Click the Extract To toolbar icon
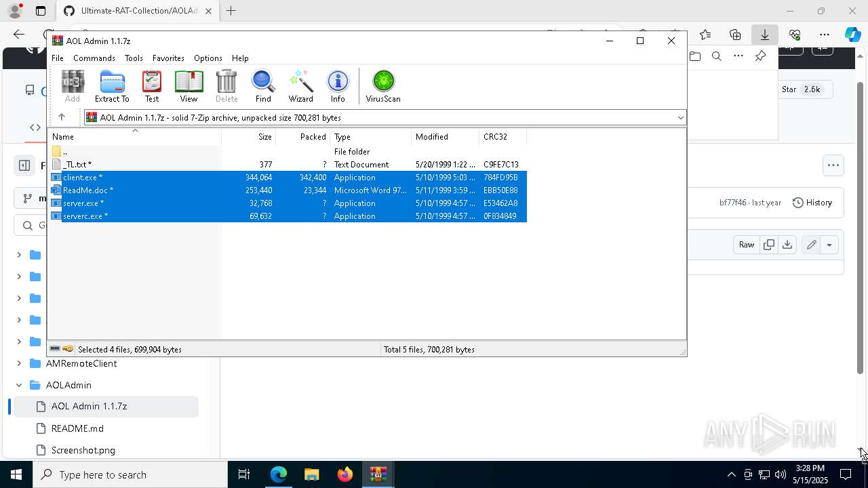 (x=112, y=86)
